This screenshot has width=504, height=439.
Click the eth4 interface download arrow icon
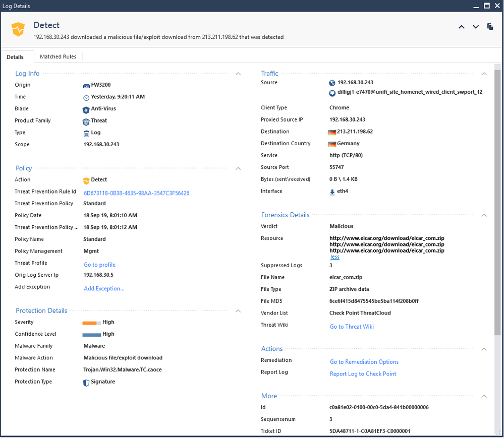coord(332,192)
